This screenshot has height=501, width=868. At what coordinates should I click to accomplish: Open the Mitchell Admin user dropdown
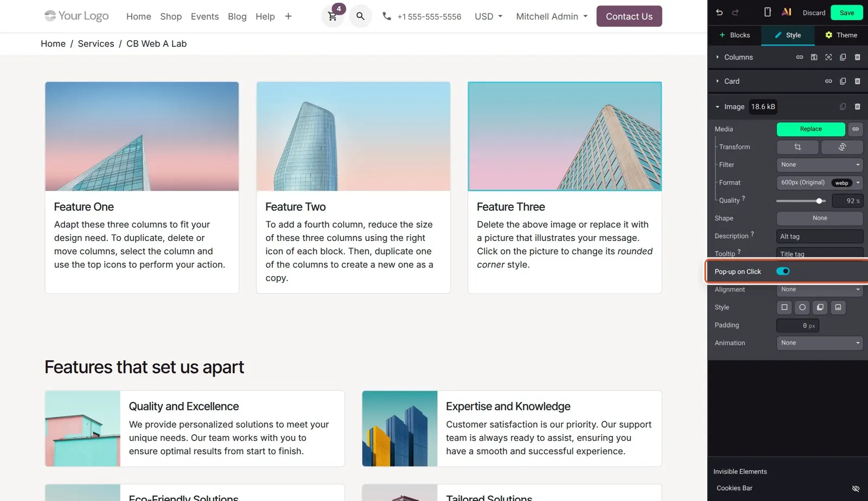[552, 16]
